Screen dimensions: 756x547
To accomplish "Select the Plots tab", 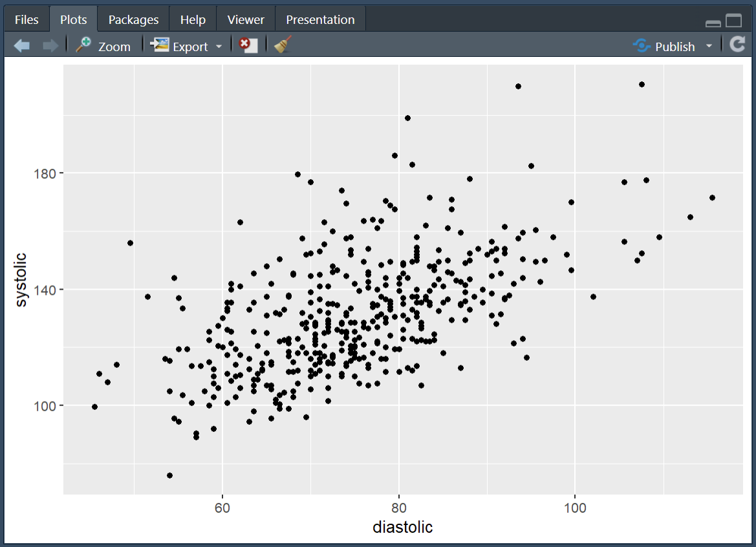I will [74, 19].
